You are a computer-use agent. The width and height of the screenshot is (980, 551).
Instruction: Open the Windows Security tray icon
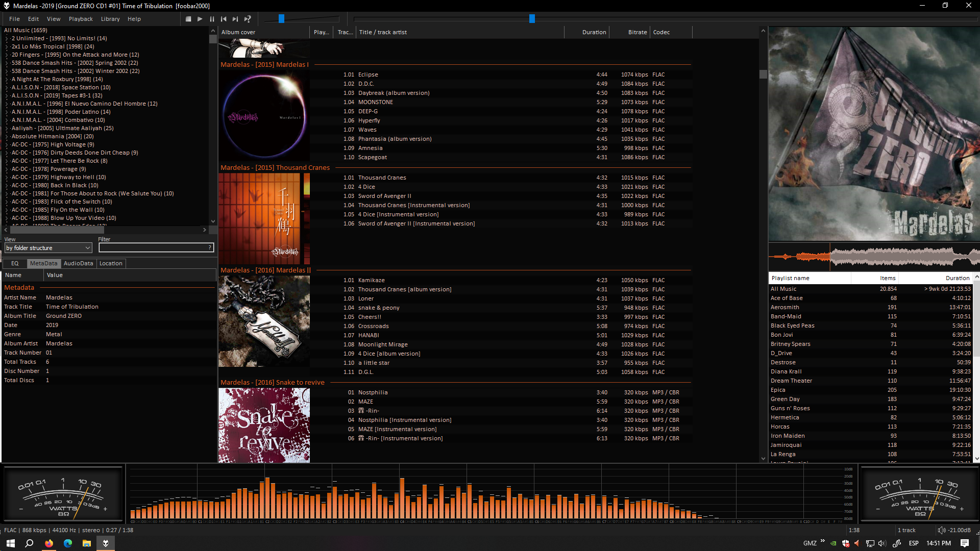click(846, 543)
